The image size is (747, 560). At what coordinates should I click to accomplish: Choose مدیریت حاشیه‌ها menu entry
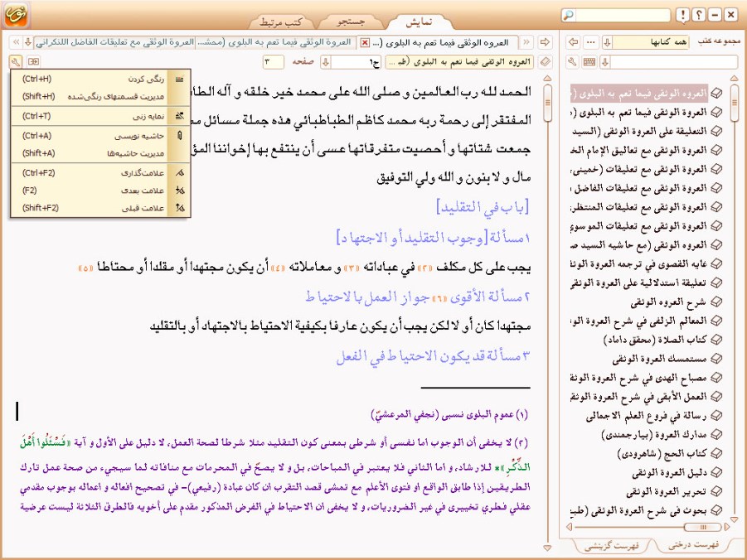tap(100, 153)
